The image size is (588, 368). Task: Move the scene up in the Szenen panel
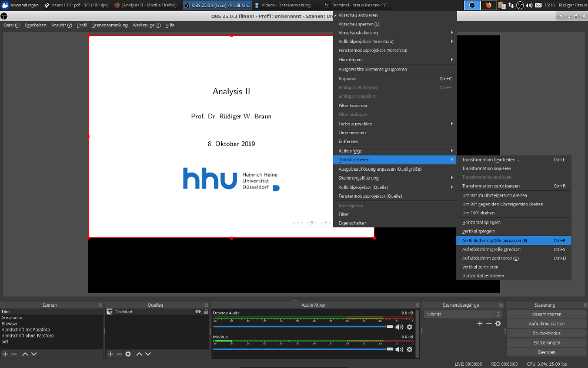[25, 354]
